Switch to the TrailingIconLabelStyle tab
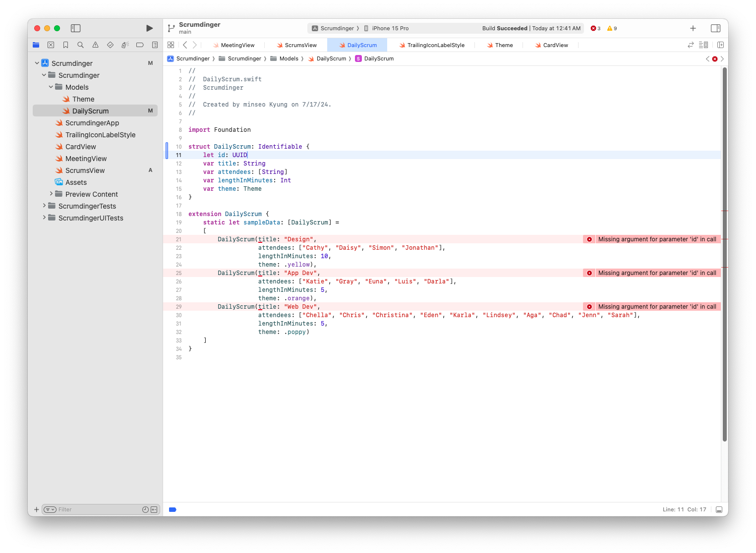The image size is (756, 553). (432, 45)
